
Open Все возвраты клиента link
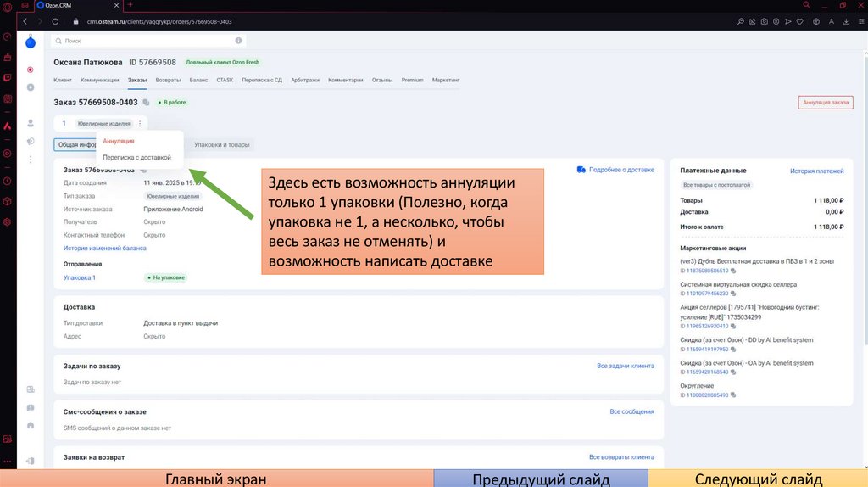click(x=621, y=457)
